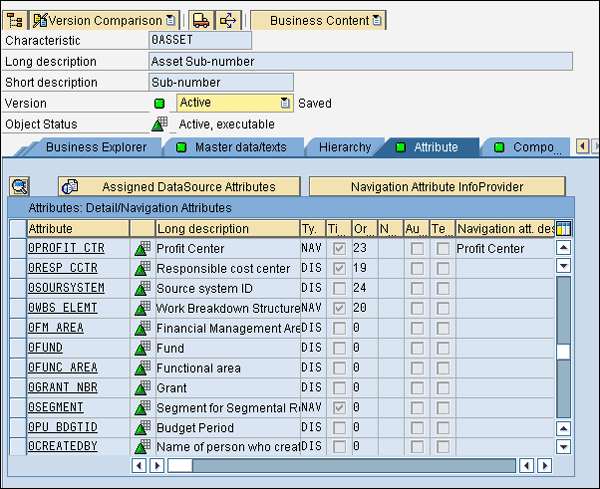Viewport: 600px width, 489px height.
Task: Toggle Te checkbox for 0GRANT_NBR row
Action: (442, 387)
